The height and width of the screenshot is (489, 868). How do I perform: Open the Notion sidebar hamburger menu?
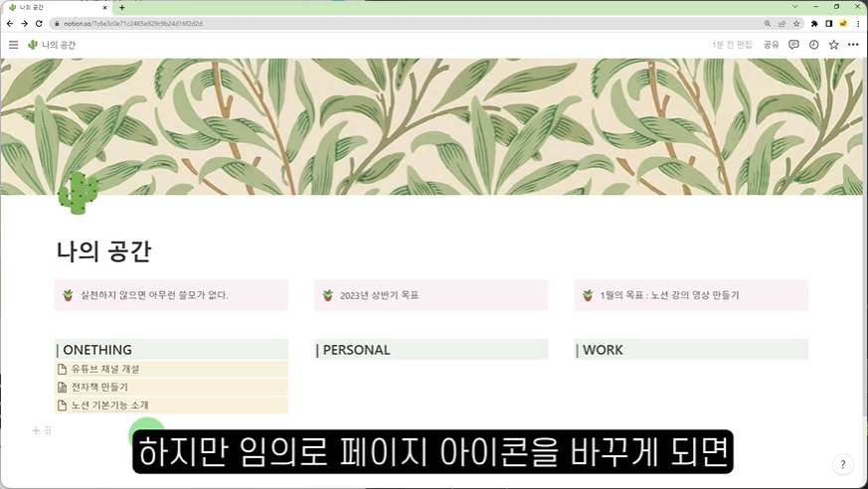pos(13,45)
